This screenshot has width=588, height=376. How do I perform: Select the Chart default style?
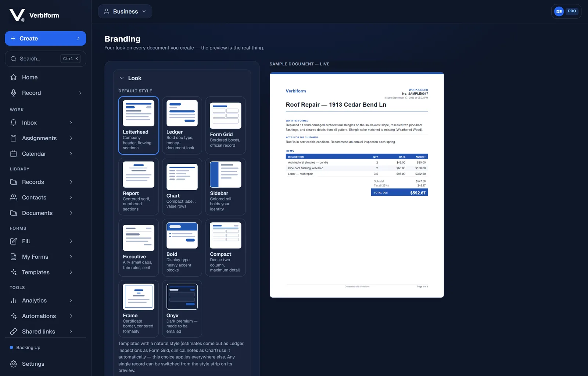point(182,187)
